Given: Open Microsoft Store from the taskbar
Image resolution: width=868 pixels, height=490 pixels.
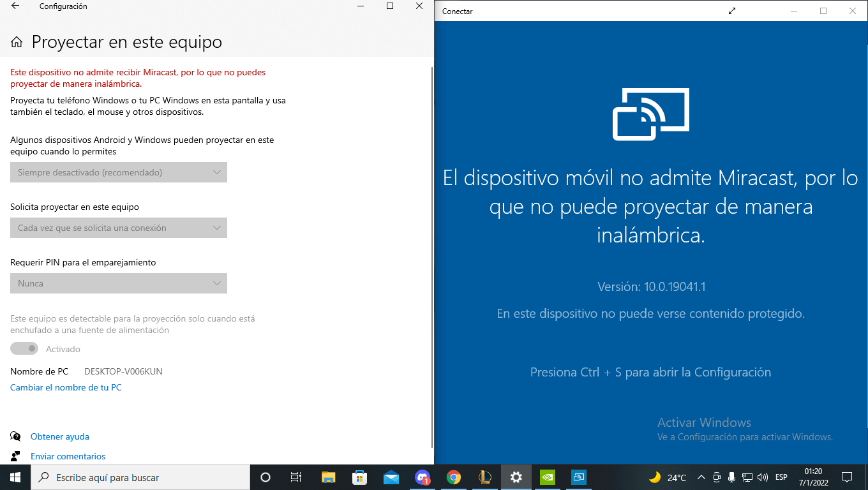Looking at the screenshot, I should point(359,477).
